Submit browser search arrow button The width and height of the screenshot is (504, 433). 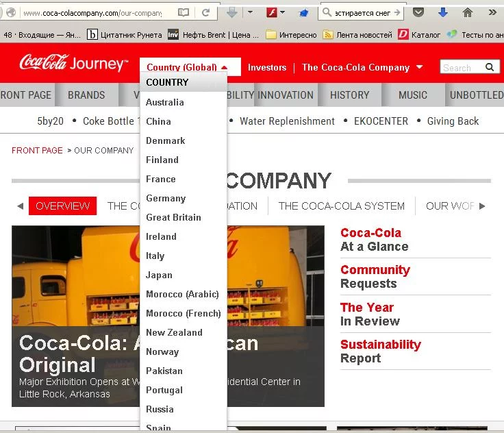pyautogui.click(x=397, y=12)
